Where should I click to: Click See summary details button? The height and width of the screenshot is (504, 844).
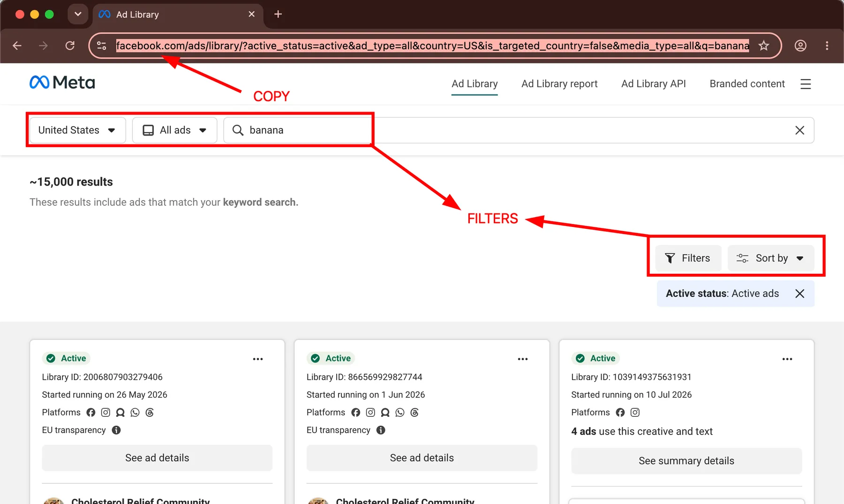point(686,461)
